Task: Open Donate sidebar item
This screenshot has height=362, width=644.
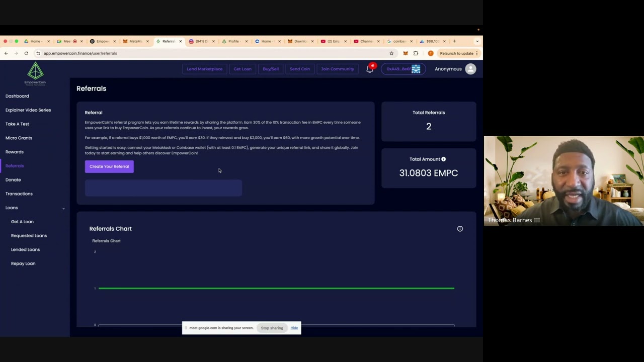Action: click(13, 180)
